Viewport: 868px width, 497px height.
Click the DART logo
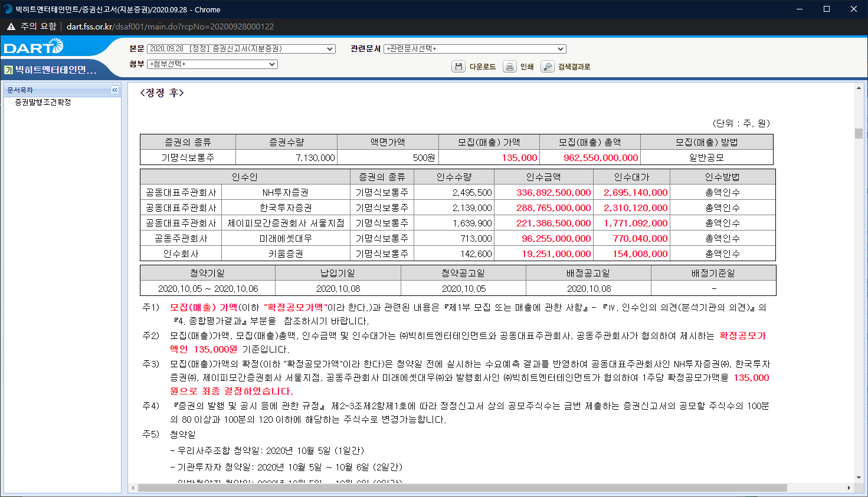(33, 47)
